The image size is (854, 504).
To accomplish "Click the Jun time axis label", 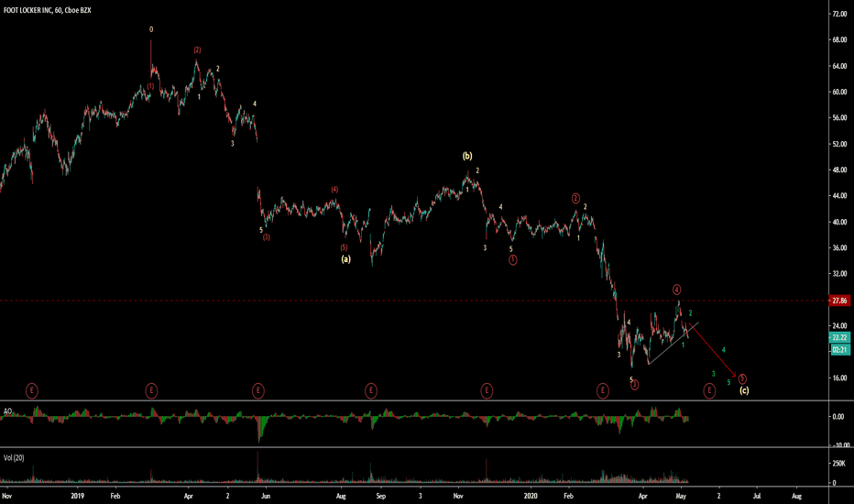I will 266,496.
